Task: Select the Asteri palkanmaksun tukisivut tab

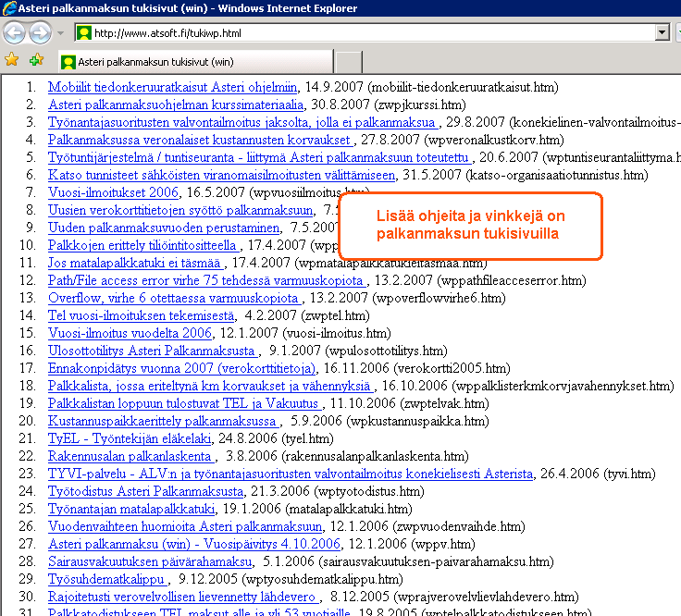Action: tap(195, 62)
